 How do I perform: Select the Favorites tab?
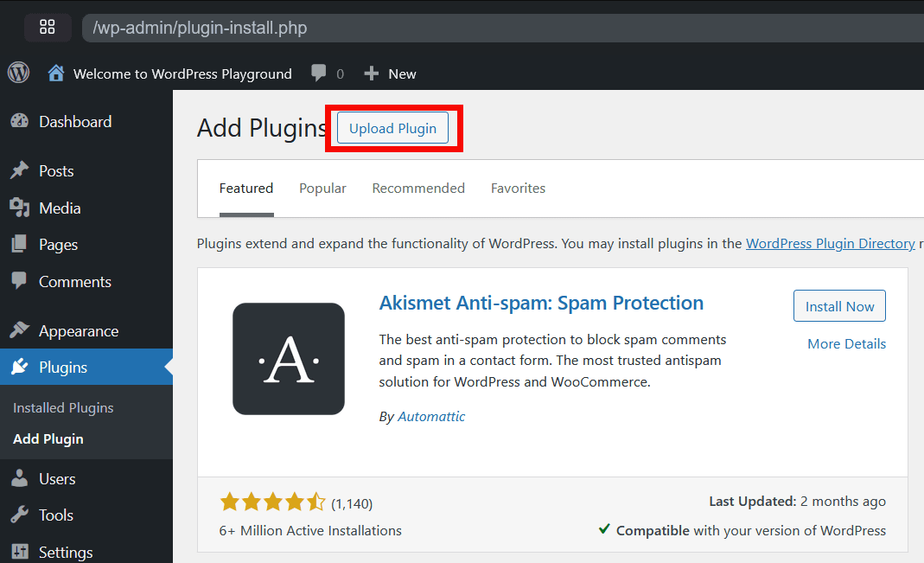tap(518, 189)
